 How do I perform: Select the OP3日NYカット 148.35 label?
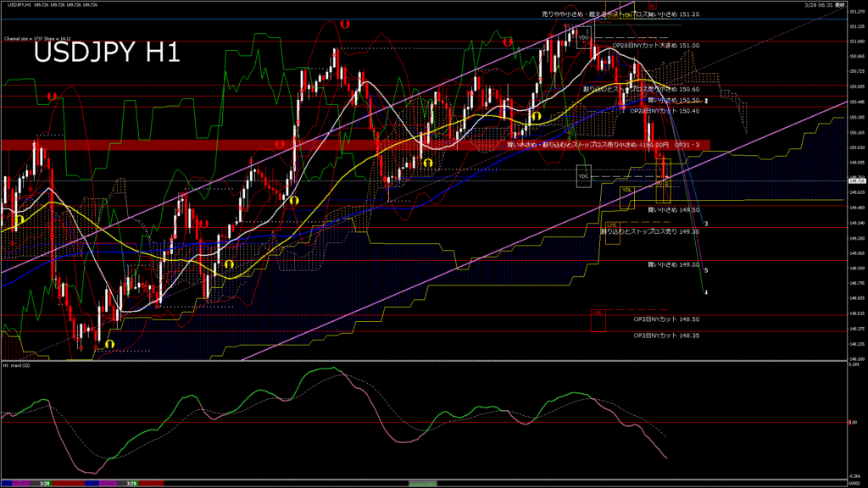pyautogui.click(x=666, y=335)
